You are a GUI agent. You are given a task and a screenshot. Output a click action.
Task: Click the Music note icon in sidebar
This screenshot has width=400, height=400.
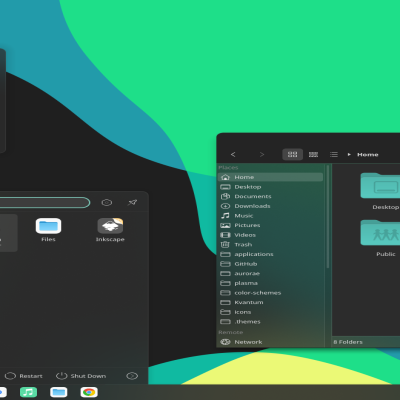pos(225,216)
